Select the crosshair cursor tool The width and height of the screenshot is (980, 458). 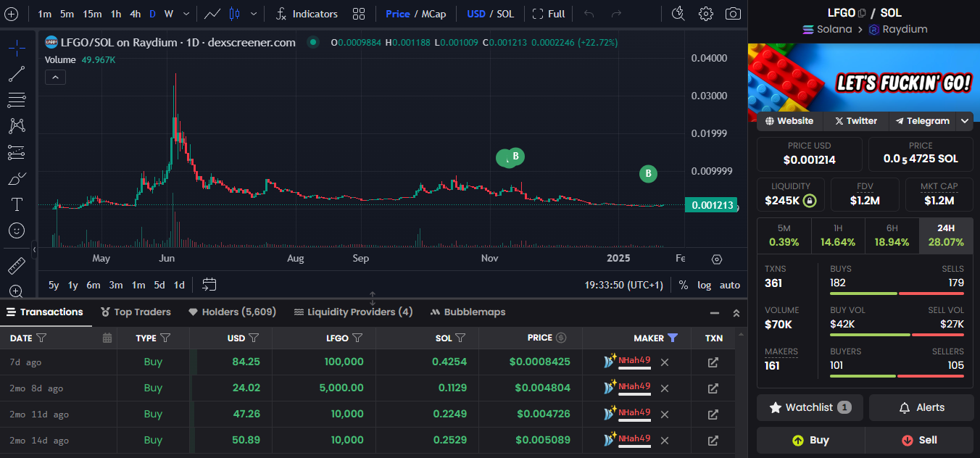point(17,49)
